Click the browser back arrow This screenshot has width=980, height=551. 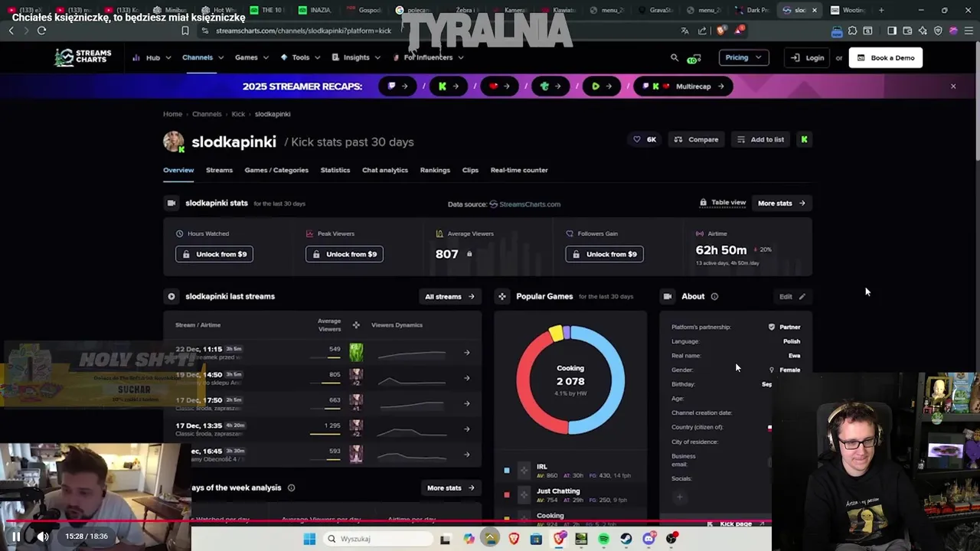coord(11,31)
